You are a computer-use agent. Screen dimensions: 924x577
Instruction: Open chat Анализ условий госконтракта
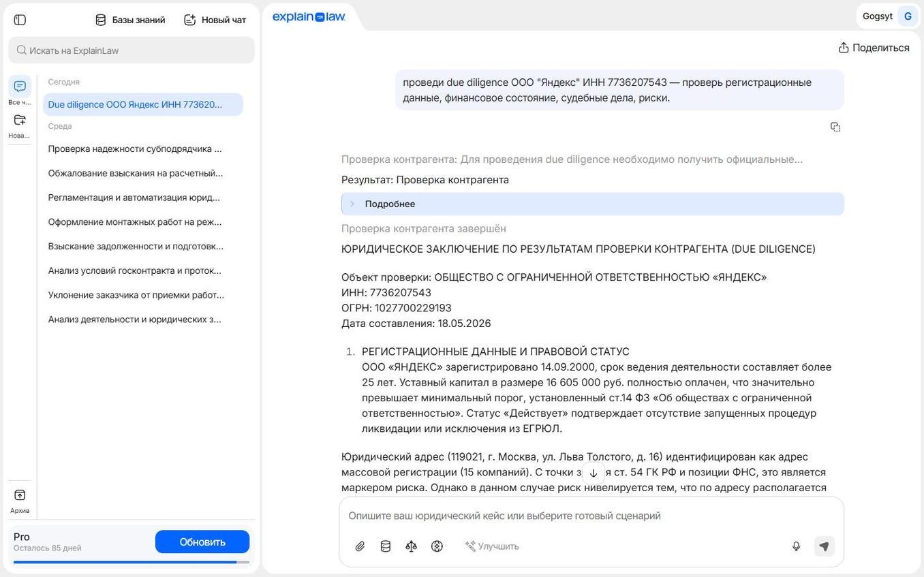click(135, 270)
